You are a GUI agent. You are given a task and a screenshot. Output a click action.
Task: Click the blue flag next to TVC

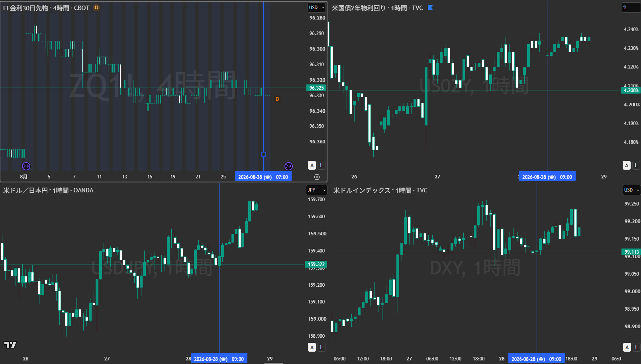(x=430, y=8)
